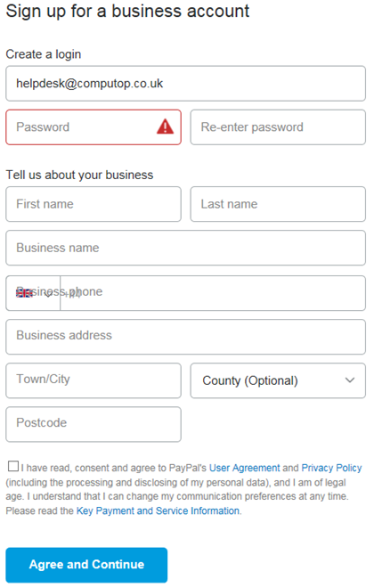This screenshot has height=588, width=374.
Task: Open the County (Optional) dropdown
Action: point(278,380)
